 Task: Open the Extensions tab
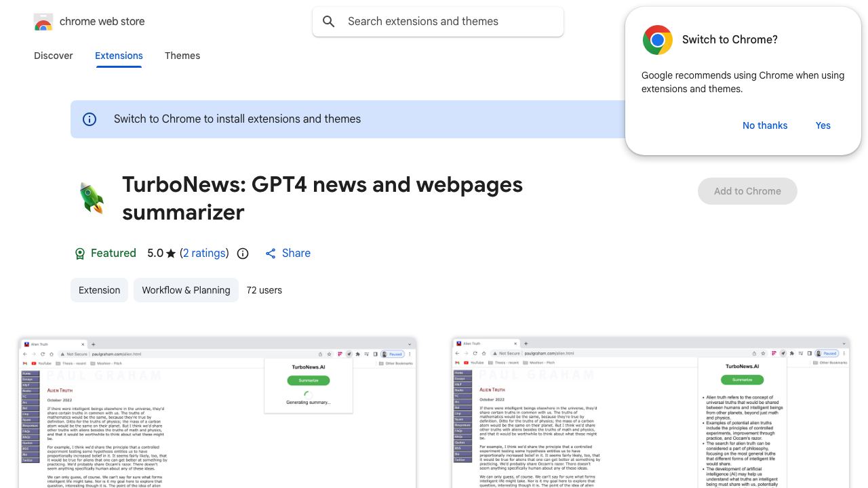(x=119, y=56)
